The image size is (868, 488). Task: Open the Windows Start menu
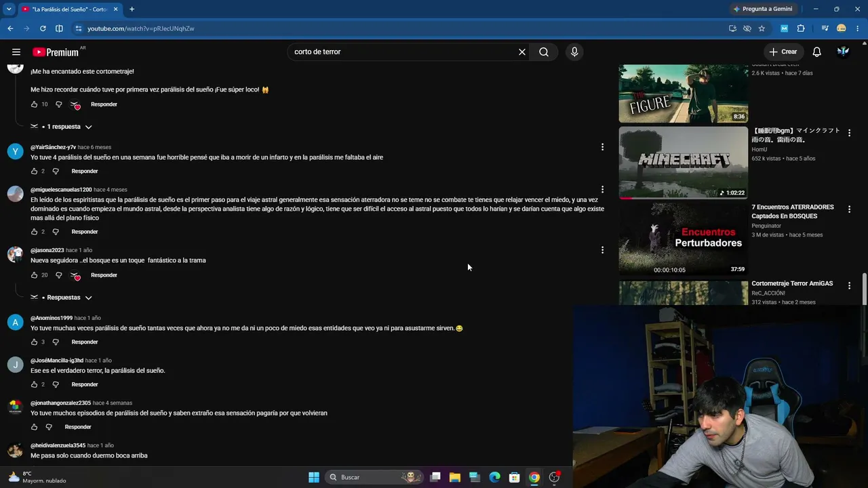point(314,477)
